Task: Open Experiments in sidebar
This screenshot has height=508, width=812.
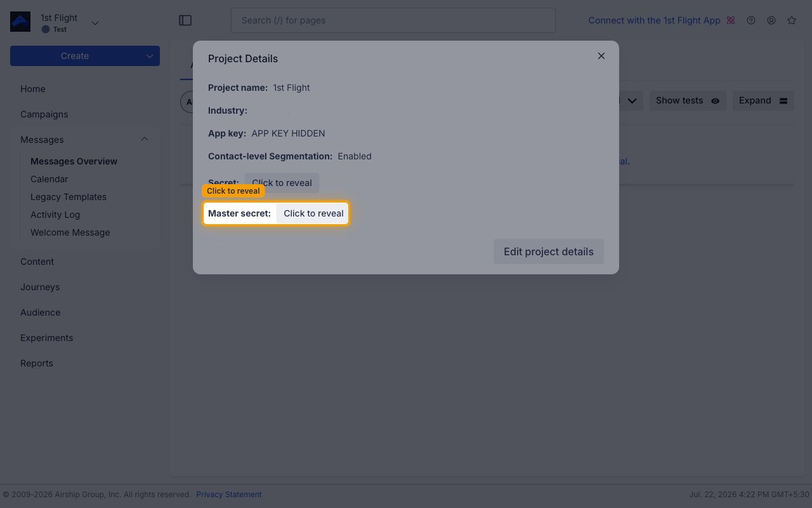Action: click(x=46, y=338)
